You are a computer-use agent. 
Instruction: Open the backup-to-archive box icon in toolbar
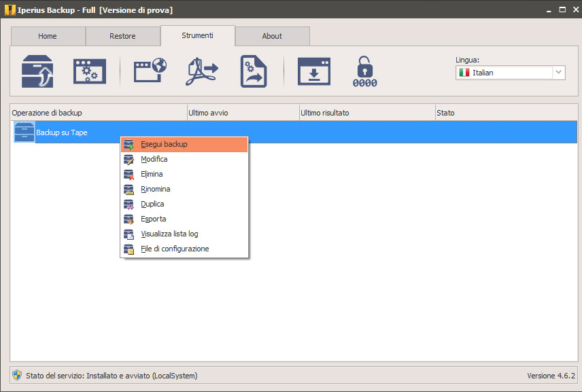pos(37,71)
